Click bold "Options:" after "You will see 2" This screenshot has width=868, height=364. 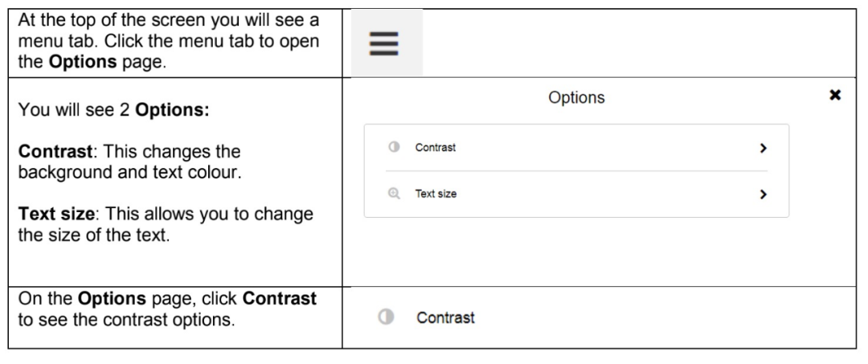[x=172, y=109]
